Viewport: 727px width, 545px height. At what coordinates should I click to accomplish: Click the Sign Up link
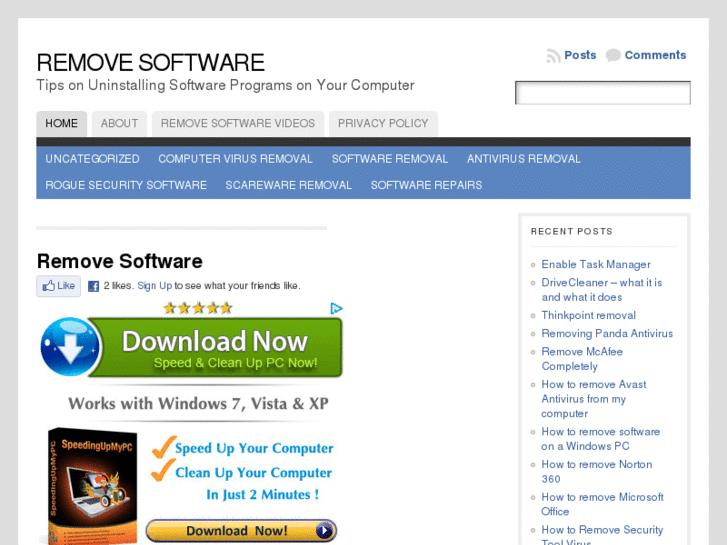point(154,286)
